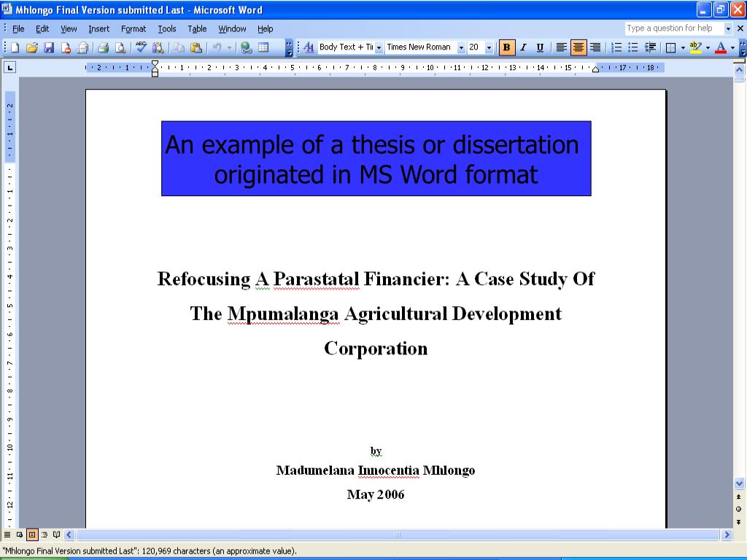Toggle Center alignment
The image size is (747, 560).
[578, 47]
